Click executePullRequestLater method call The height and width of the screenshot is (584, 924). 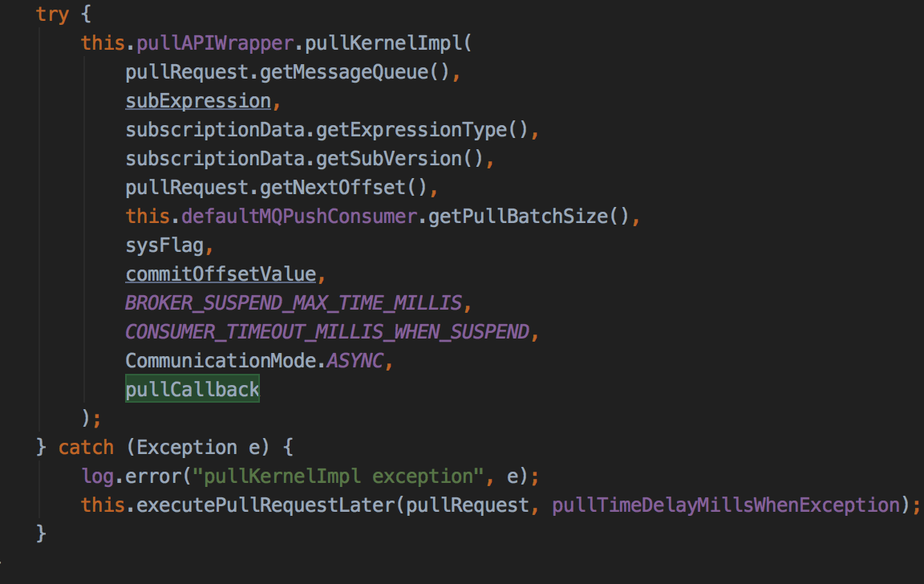[x=265, y=505]
